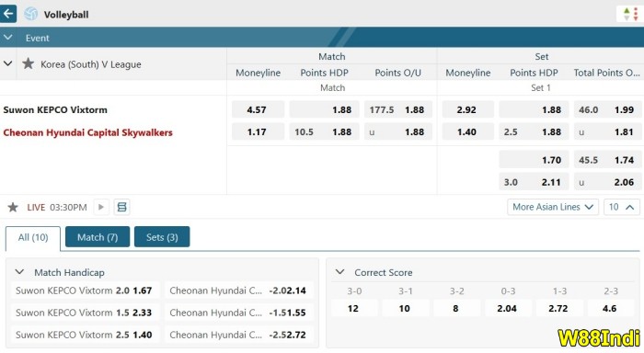Click the Cheonan Hyundai Capital Skywalkers team name

pos(88,132)
